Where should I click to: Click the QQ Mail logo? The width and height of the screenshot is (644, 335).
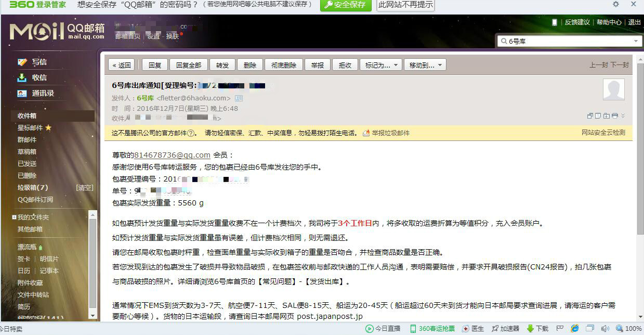click(x=57, y=31)
